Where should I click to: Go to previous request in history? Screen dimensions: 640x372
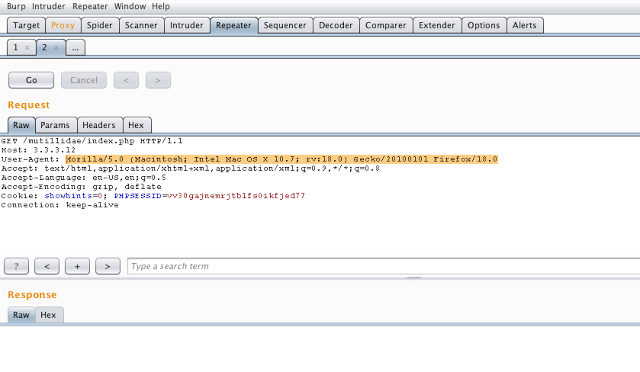126,80
